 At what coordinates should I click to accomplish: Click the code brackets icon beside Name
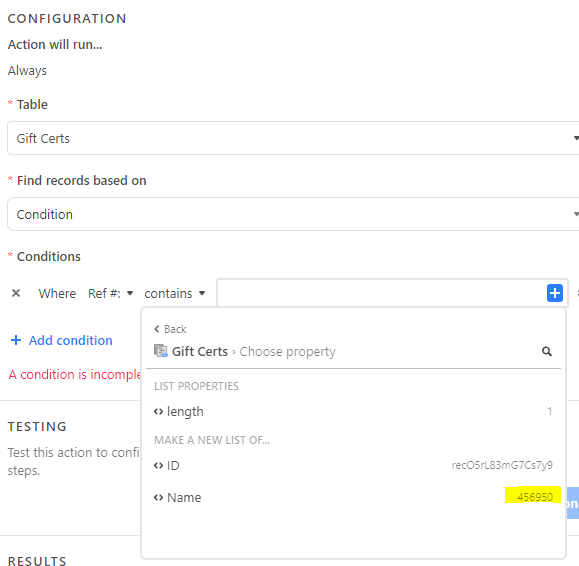click(x=158, y=498)
